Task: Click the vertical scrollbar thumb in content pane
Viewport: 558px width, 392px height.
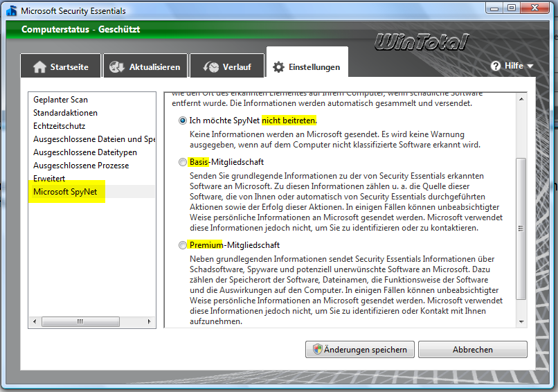Action: (x=521, y=229)
